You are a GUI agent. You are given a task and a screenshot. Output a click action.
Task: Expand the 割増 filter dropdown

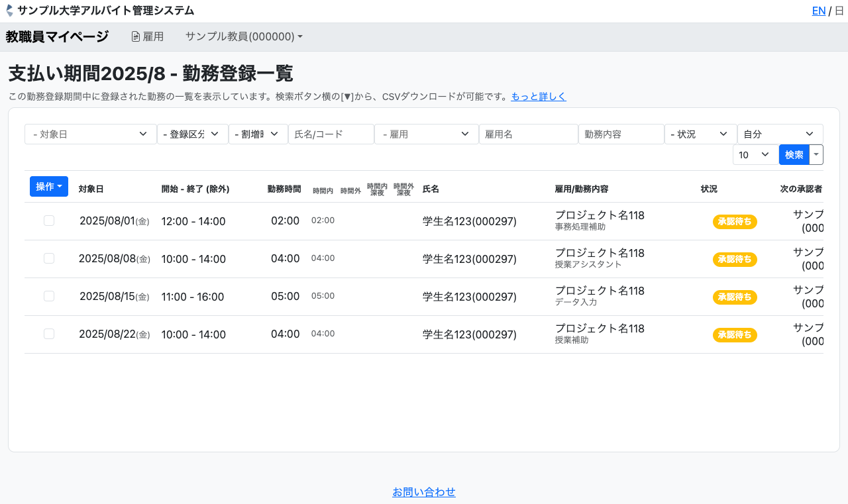[x=258, y=134]
